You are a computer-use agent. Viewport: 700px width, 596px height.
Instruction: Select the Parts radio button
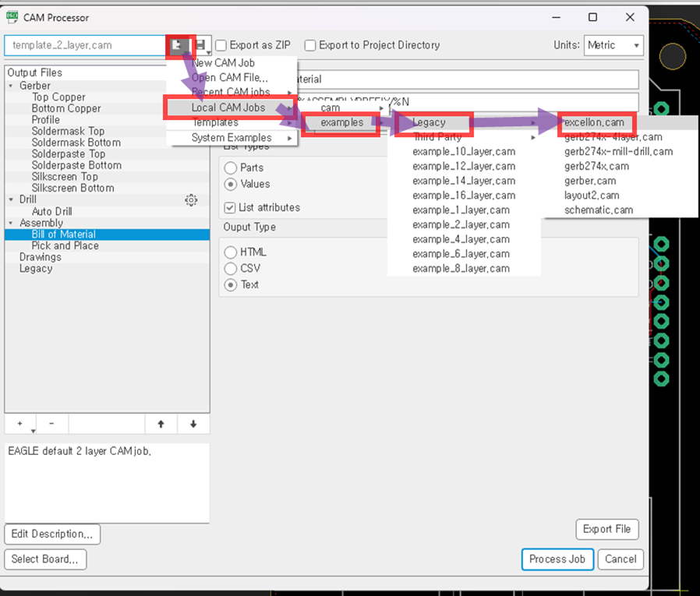231,168
